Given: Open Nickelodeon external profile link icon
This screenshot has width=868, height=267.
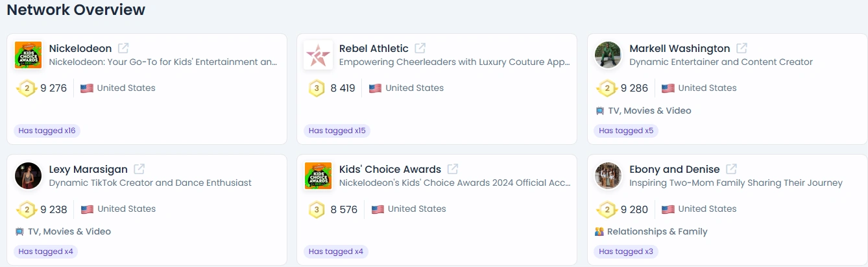Looking at the screenshot, I should [x=123, y=48].
